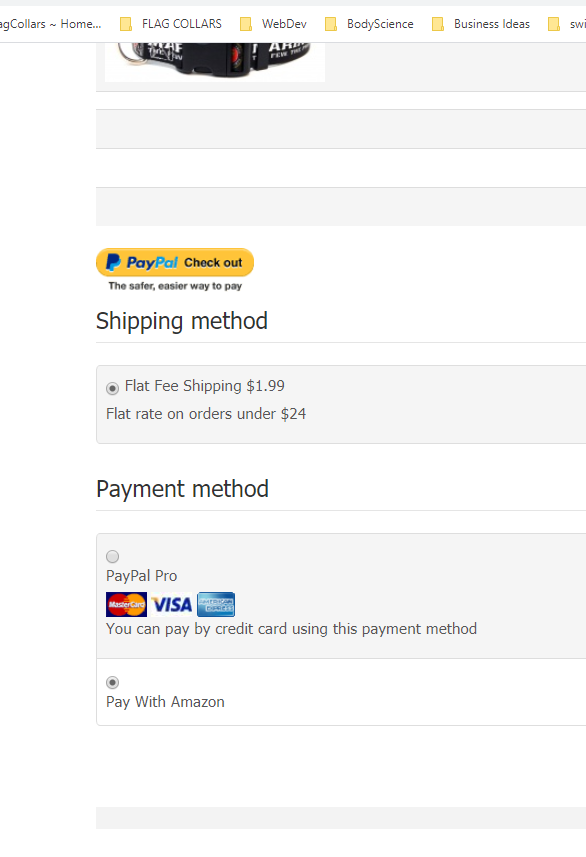Select the Flat Fee Shipping radio button
This screenshot has height=857, width=586.
click(112, 389)
